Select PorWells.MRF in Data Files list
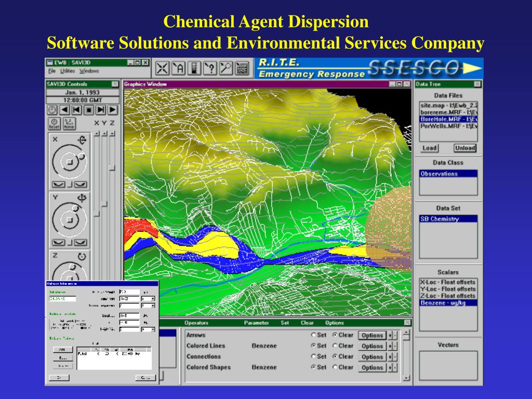The height and width of the screenshot is (399, 532). [448, 126]
